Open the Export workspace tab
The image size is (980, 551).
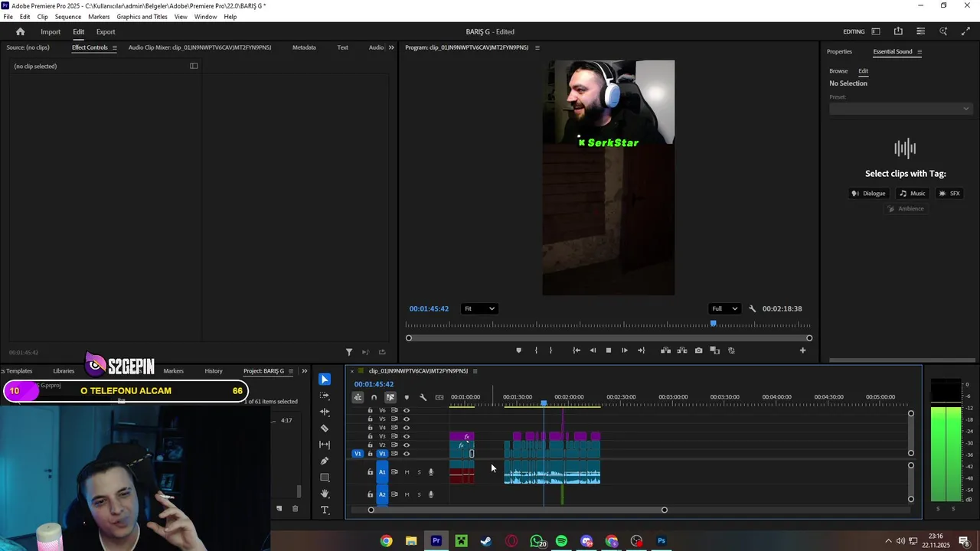[x=106, y=32]
